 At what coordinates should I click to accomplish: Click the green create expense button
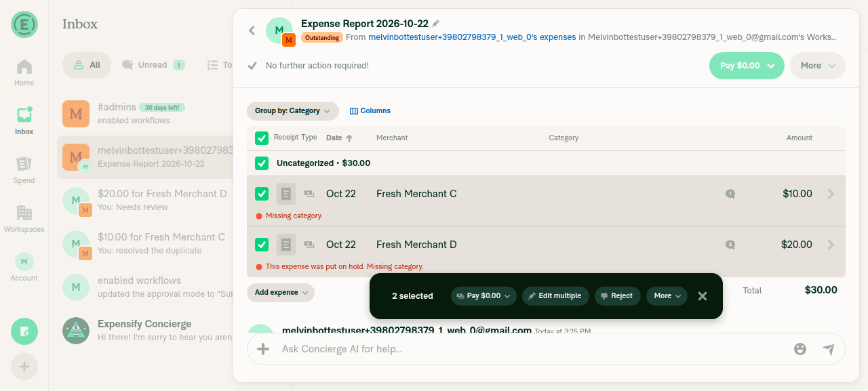click(x=24, y=331)
